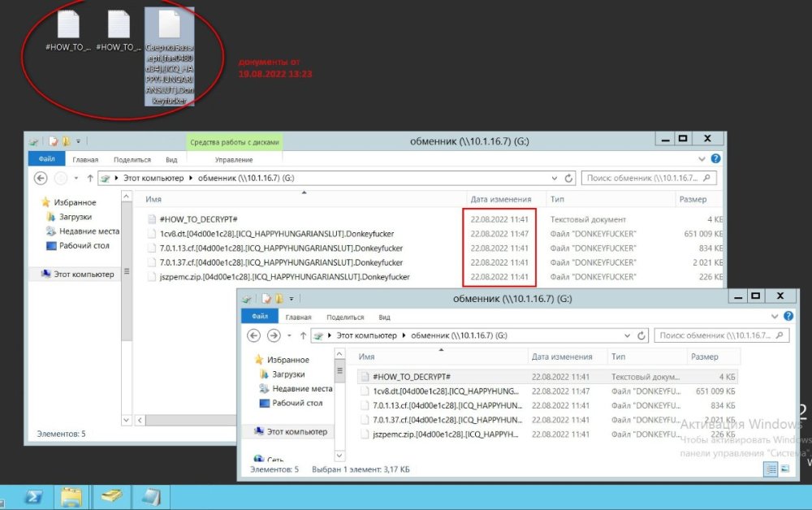This screenshot has width=812, height=510.
Task: Click the search field in front window
Action: click(722, 335)
